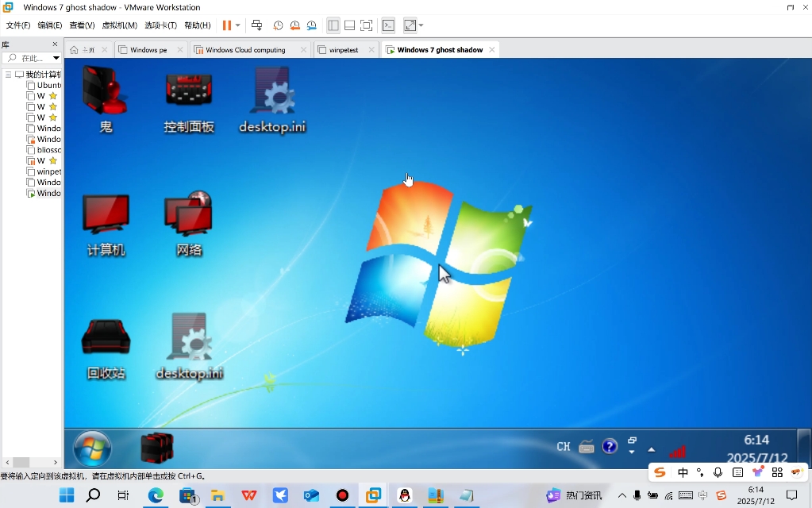Screen dimensions: 812x508
Task: Open Microsoft Edge from the host taskbar
Action: [156, 495]
